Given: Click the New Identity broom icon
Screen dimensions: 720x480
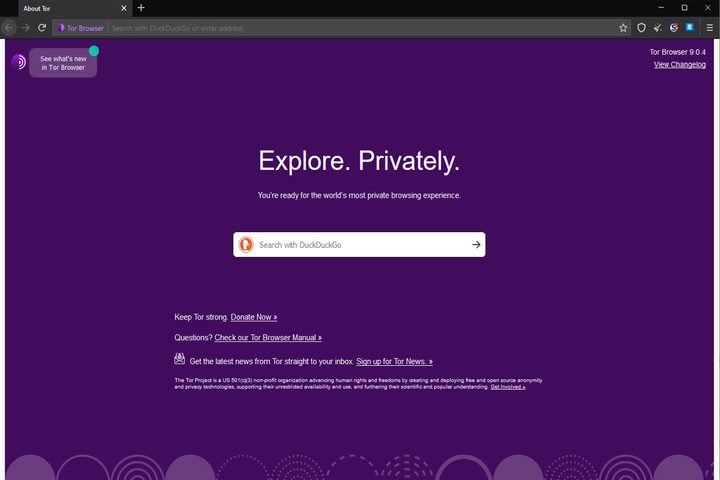Looking at the screenshot, I should 658,28.
